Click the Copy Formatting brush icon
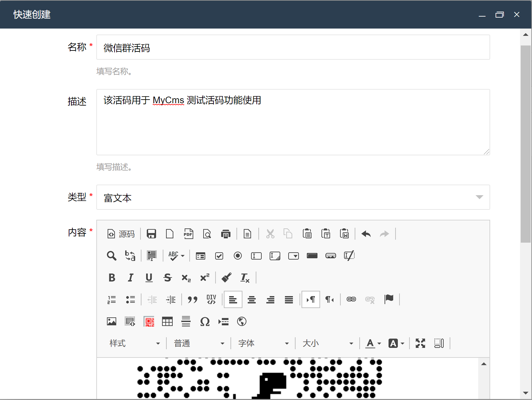Image resolution: width=532 pixels, height=400 pixels. [x=226, y=278]
